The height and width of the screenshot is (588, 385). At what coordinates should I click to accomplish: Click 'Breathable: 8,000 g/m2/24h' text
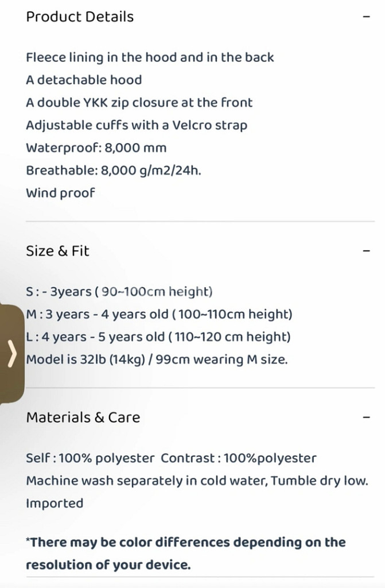pyautogui.click(x=114, y=171)
